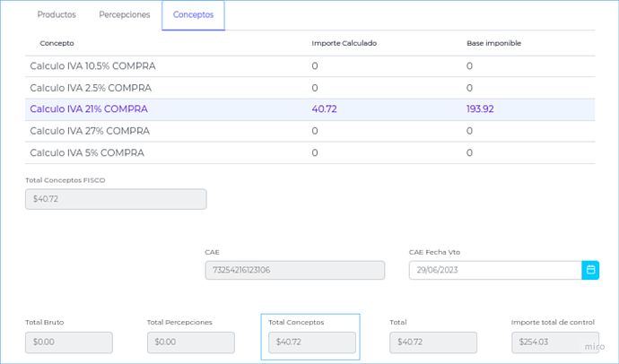The image size is (619, 364).
Task: Click the Importe Calculado column header
Action: tap(344, 43)
